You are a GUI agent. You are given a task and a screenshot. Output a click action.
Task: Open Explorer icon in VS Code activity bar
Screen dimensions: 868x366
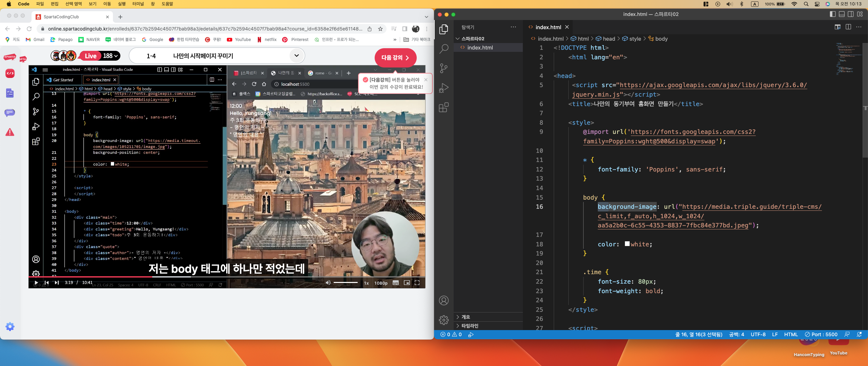443,29
